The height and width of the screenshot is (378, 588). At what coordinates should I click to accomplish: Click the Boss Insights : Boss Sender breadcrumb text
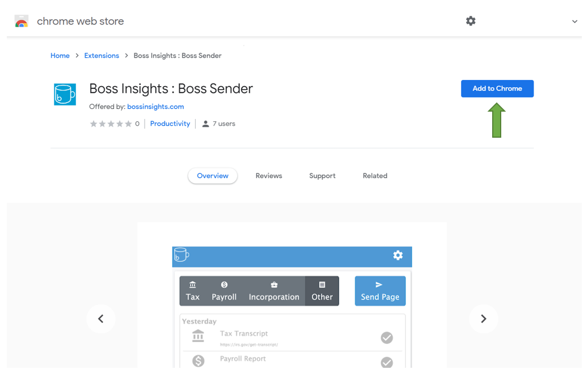[x=177, y=56]
